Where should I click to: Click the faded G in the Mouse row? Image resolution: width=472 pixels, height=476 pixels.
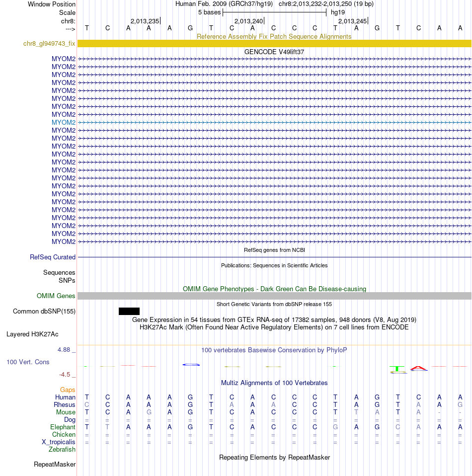149,412
